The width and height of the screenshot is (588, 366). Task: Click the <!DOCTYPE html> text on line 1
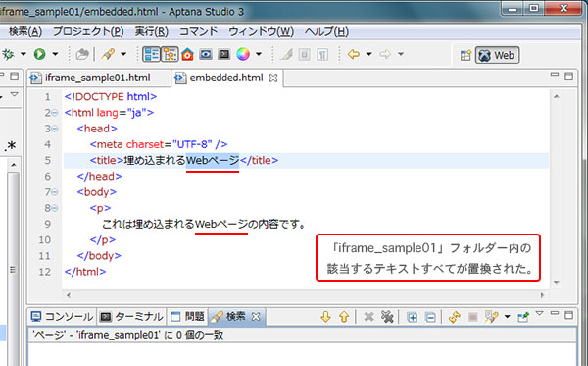click(x=110, y=96)
